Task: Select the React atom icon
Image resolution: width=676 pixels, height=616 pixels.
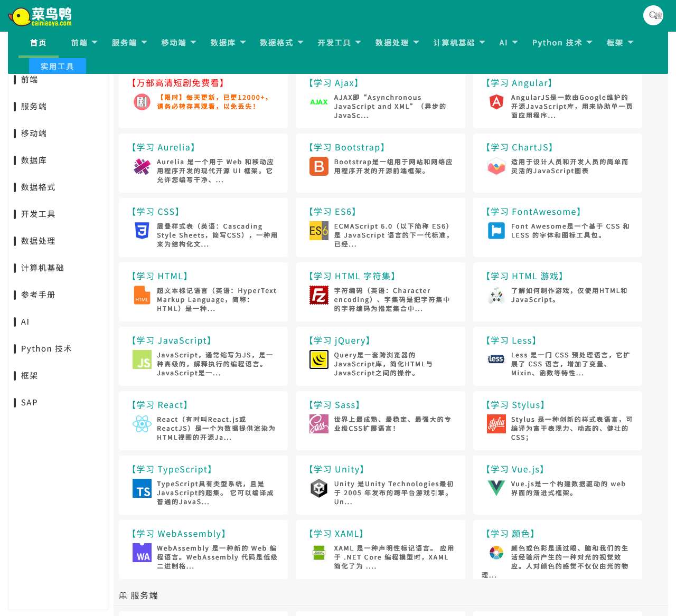Action: point(142,424)
